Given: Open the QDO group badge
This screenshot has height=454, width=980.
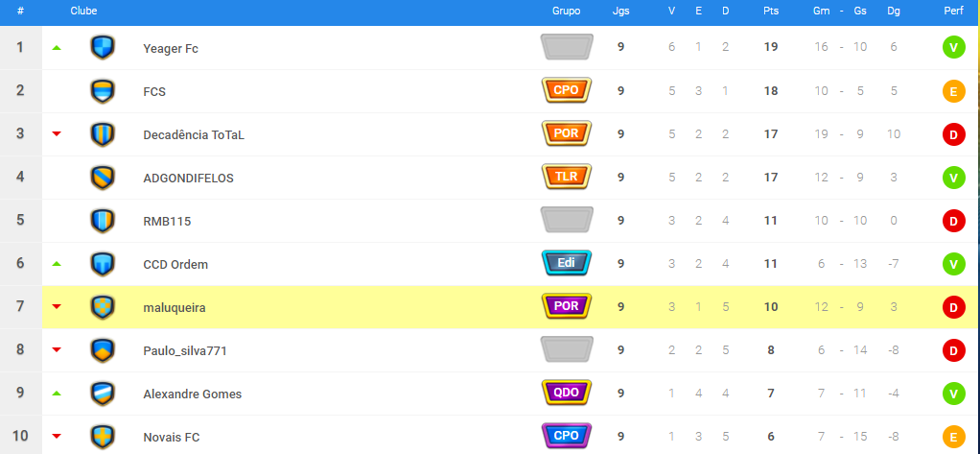Looking at the screenshot, I should click(x=567, y=393).
